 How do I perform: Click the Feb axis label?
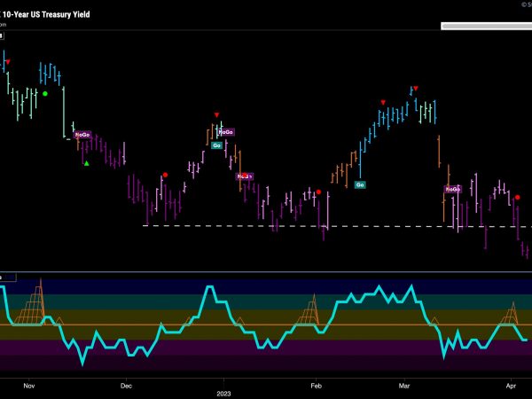point(316,386)
